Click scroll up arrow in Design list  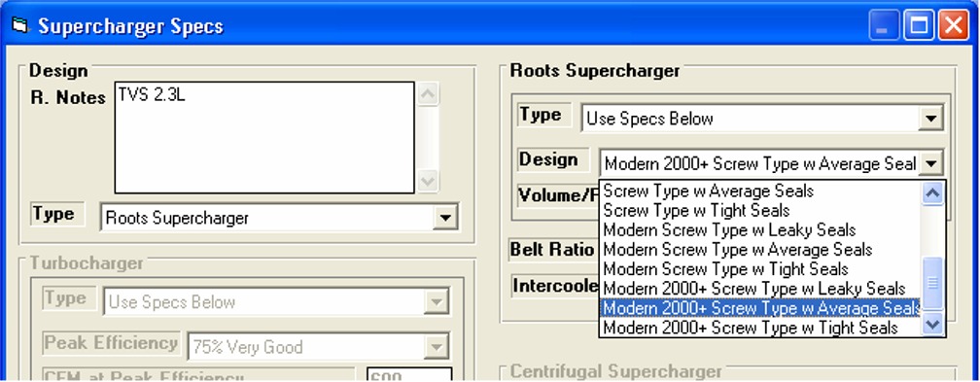click(x=932, y=193)
